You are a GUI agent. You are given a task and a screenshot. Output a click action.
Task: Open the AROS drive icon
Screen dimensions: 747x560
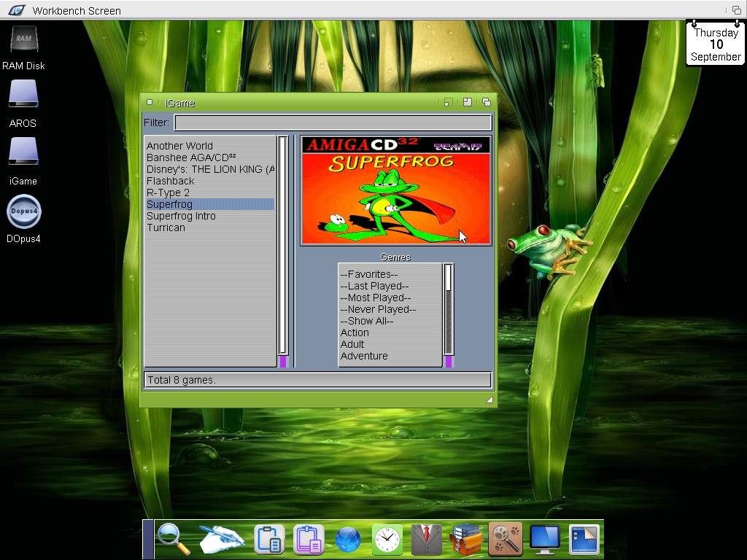[23, 96]
